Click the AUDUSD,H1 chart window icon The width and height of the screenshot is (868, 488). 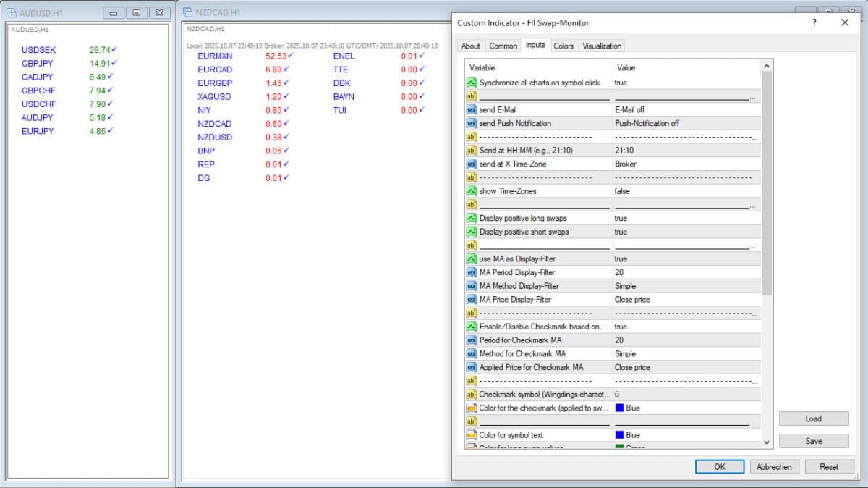12,12
